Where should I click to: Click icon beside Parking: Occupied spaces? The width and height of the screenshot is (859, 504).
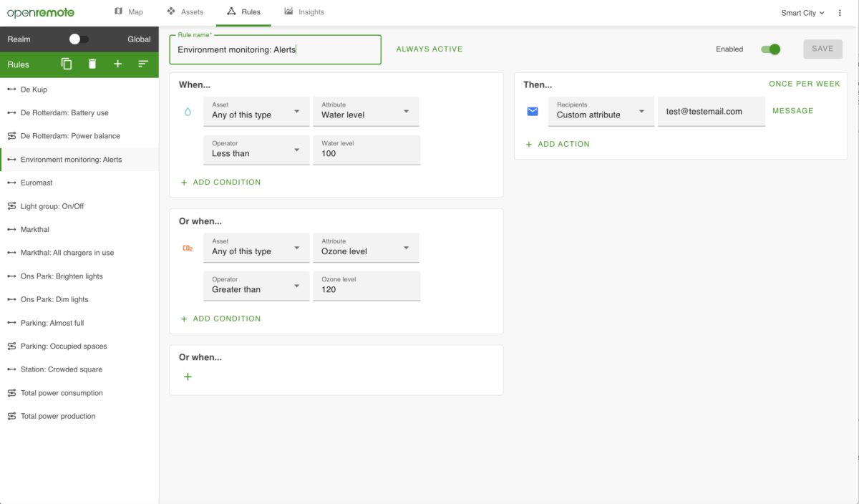pyautogui.click(x=11, y=346)
